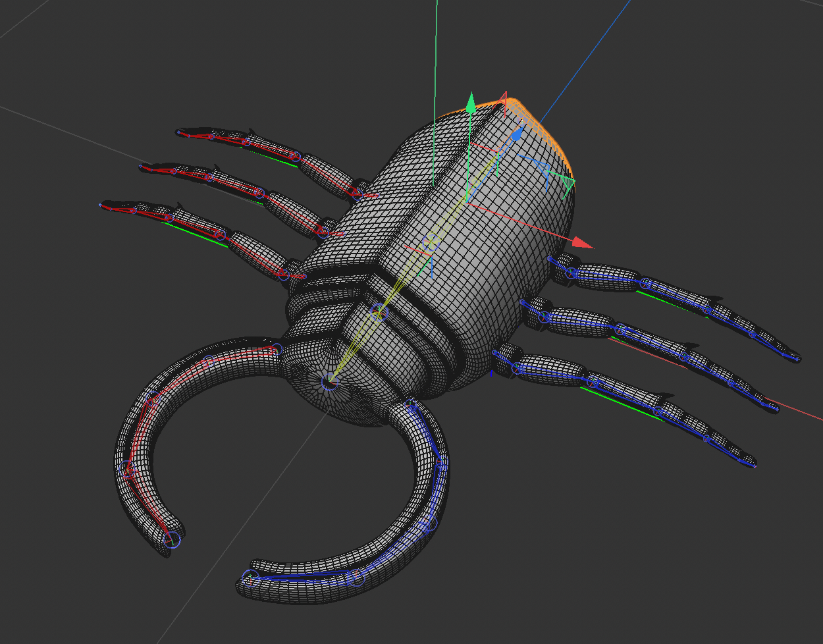Grab the blue Z-axis arrowhead on gizmo
The height and width of the screenshot is (644, 823).
pyautogui.click(x=518, y=134)
